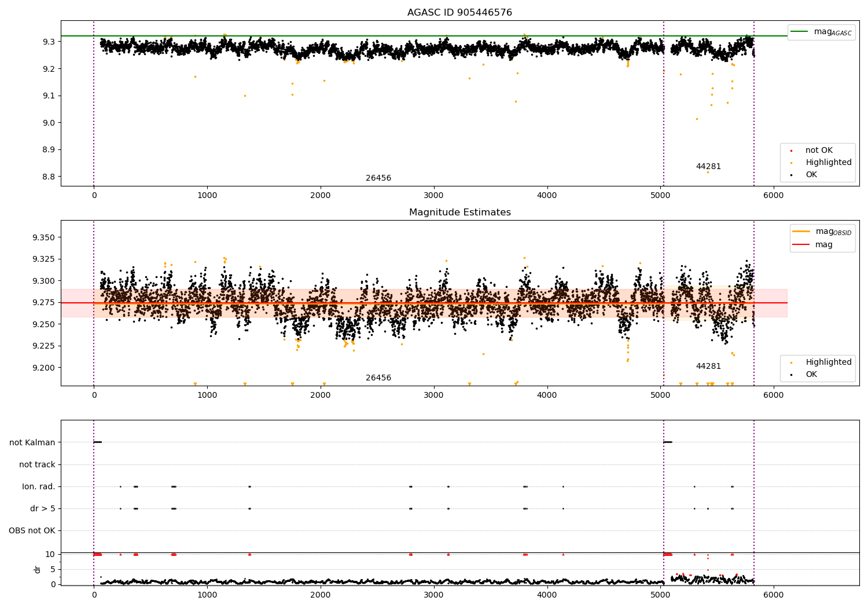Click the 'not track' row label

37,464
